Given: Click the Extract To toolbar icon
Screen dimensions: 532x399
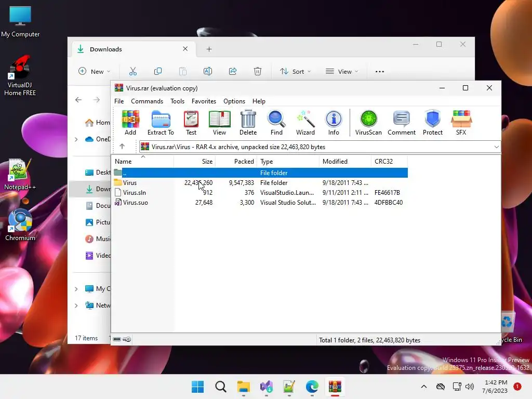Looking at the screenshot, I should click(161, 123).
